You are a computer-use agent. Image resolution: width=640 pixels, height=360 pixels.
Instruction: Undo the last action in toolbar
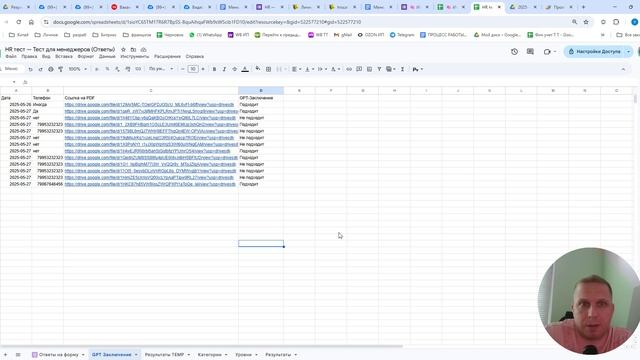coord(30,69)
